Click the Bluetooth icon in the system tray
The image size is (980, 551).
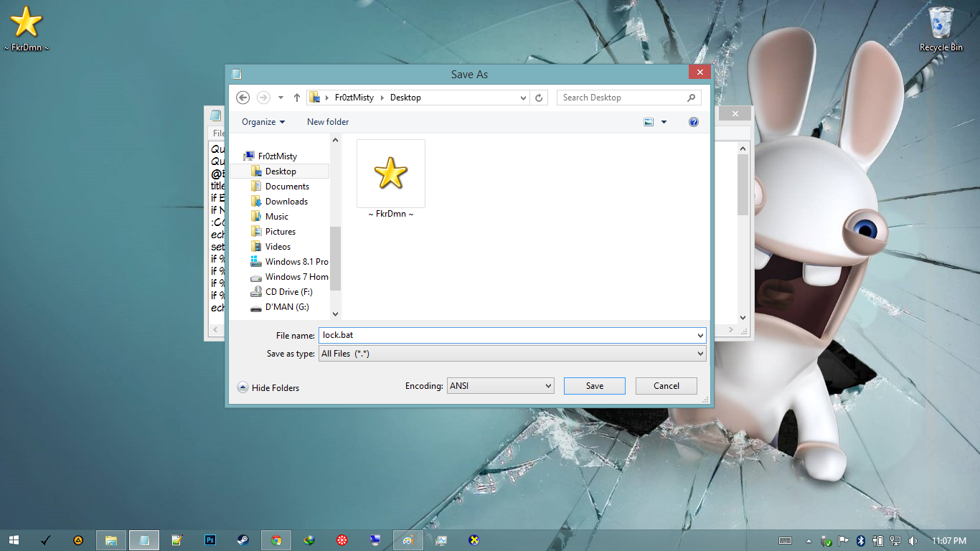[859, 541]
